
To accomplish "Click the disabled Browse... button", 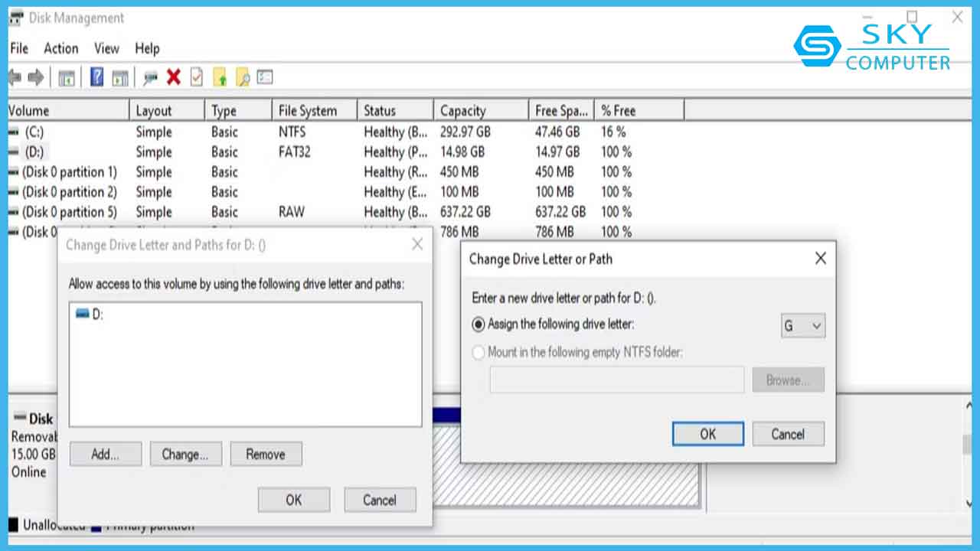I will (x=788, y=380).
